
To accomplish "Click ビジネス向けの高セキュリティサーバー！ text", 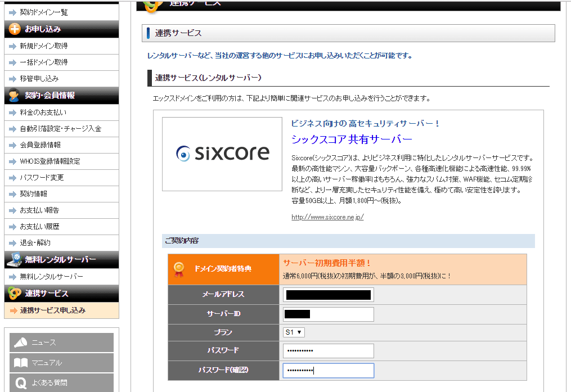I will 365,124.
